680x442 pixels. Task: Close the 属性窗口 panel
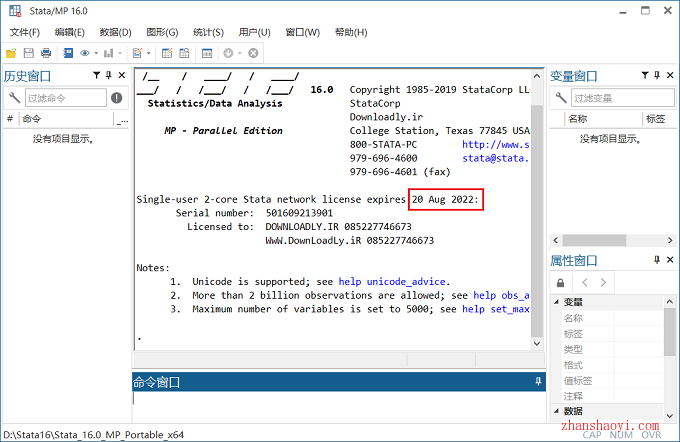[x=670, y=260]
